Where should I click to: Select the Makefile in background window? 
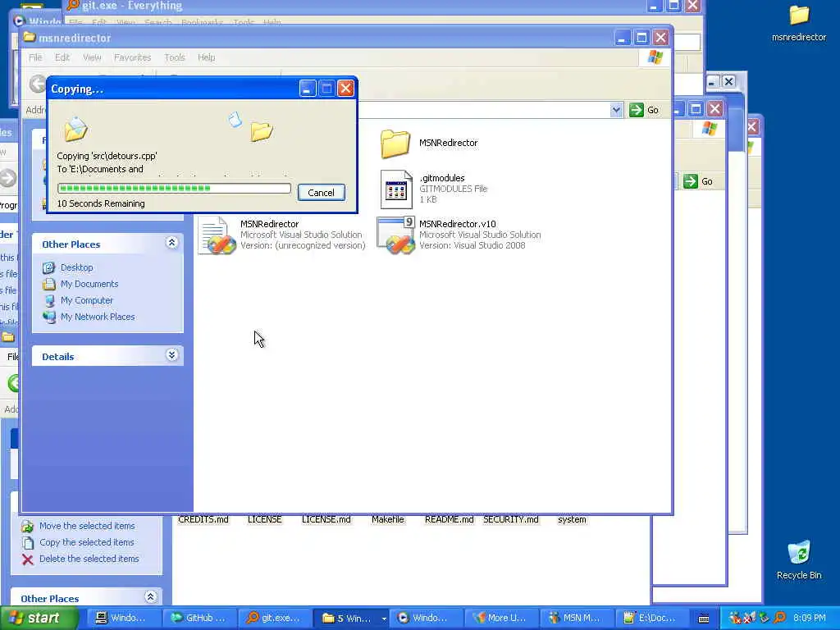[x=388, y=519]
